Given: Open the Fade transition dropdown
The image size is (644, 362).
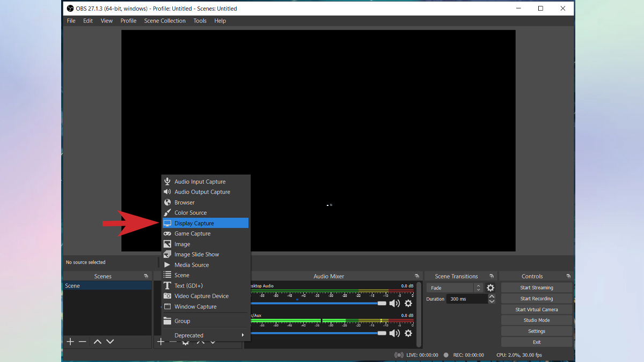Looking at the screenshot, I should [x=455, y=288].
